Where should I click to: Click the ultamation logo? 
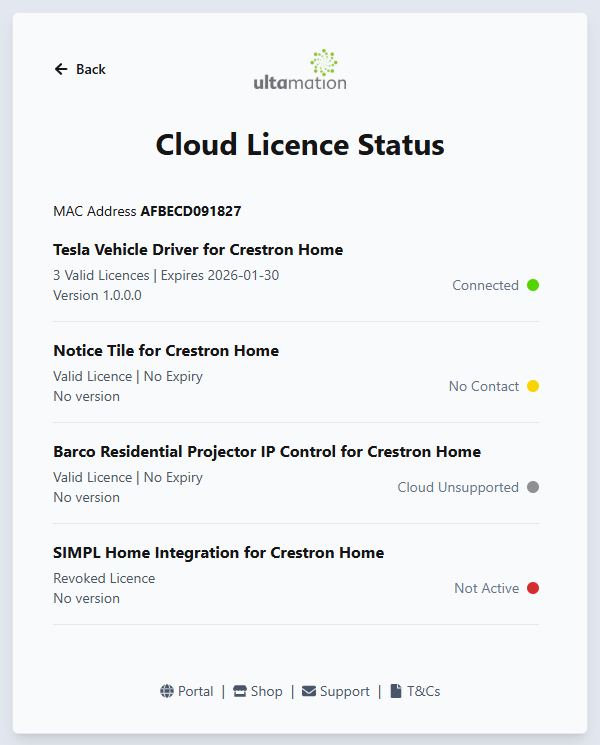point(300,70)
